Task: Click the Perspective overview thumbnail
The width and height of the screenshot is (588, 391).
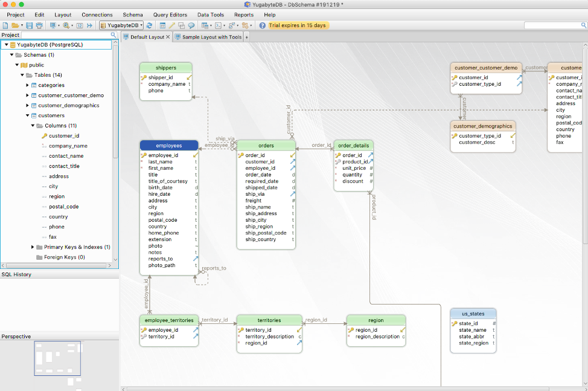Action: pyautogui.click(x=57, y=358)
